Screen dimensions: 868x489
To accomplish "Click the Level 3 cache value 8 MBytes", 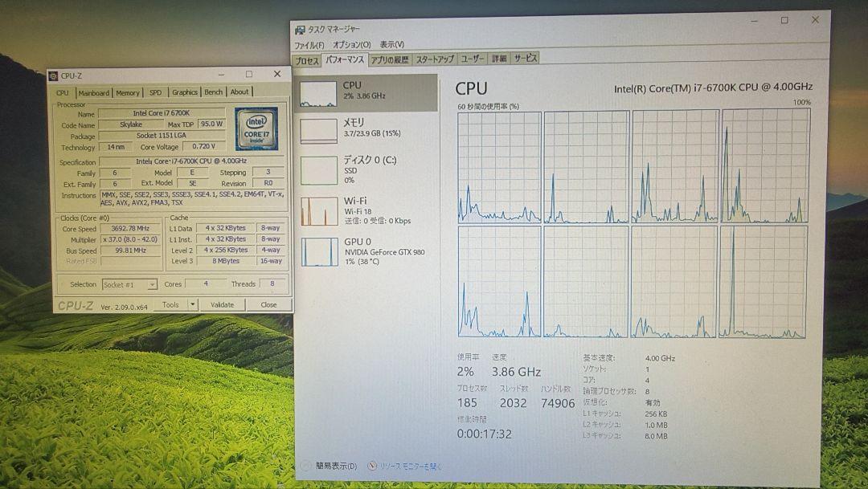I will 226,261.
